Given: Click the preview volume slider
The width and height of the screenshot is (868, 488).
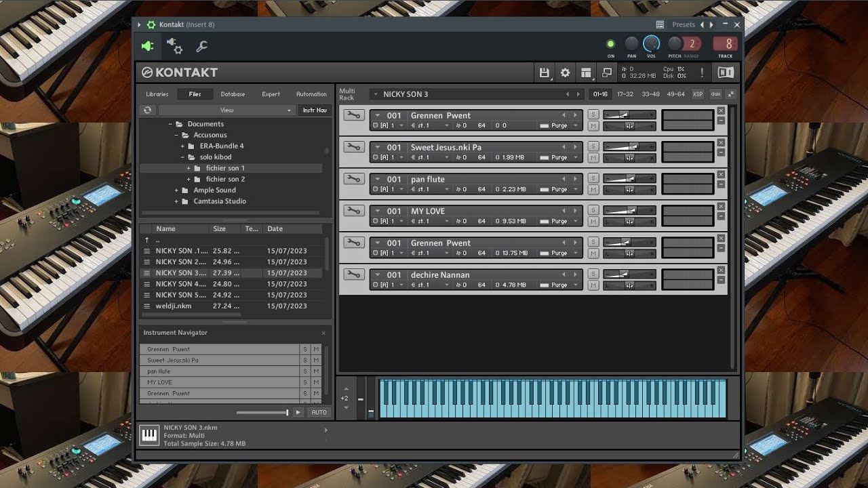Looking at the screenshot, I should (262, 412).
